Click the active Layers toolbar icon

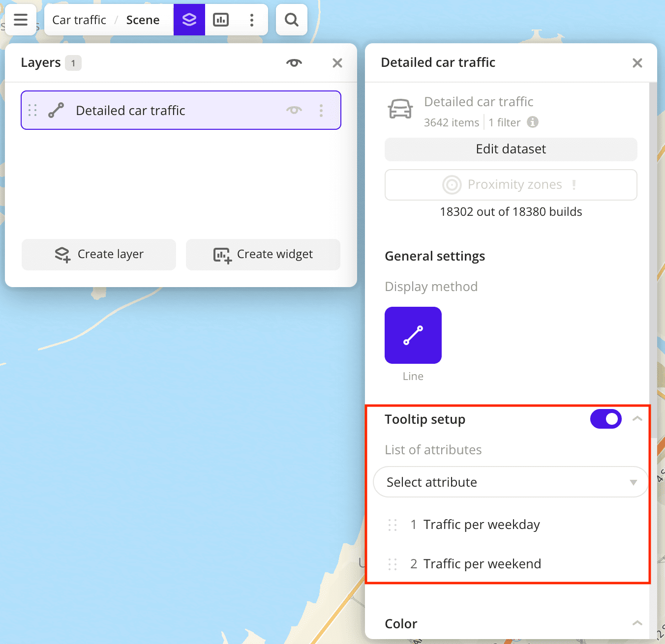pyautogui.click(x=189, y=20)
